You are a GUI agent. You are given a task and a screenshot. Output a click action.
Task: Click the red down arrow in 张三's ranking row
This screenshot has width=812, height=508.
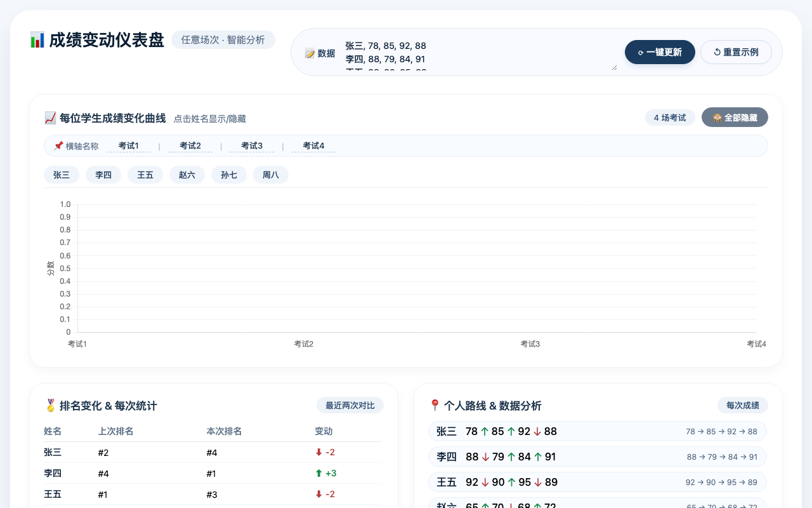tap(318, 452)
